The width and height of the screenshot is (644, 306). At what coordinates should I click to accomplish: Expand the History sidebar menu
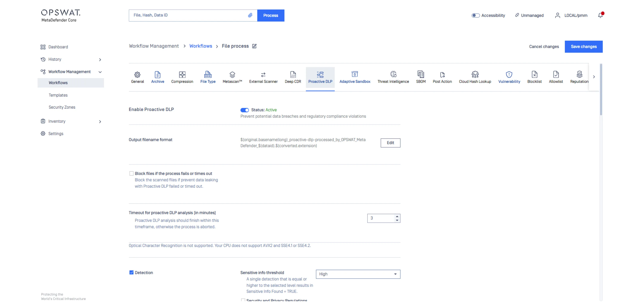[x=100, y=60]
